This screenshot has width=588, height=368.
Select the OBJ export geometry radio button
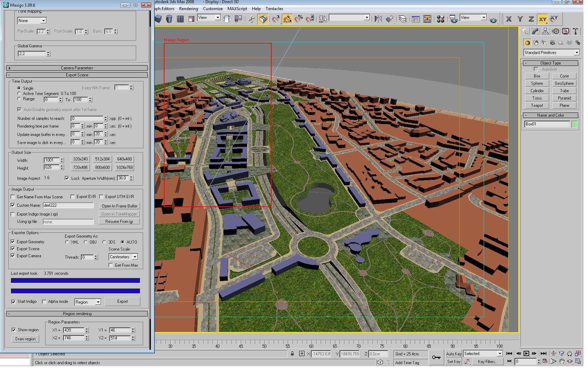coord(85,242)
